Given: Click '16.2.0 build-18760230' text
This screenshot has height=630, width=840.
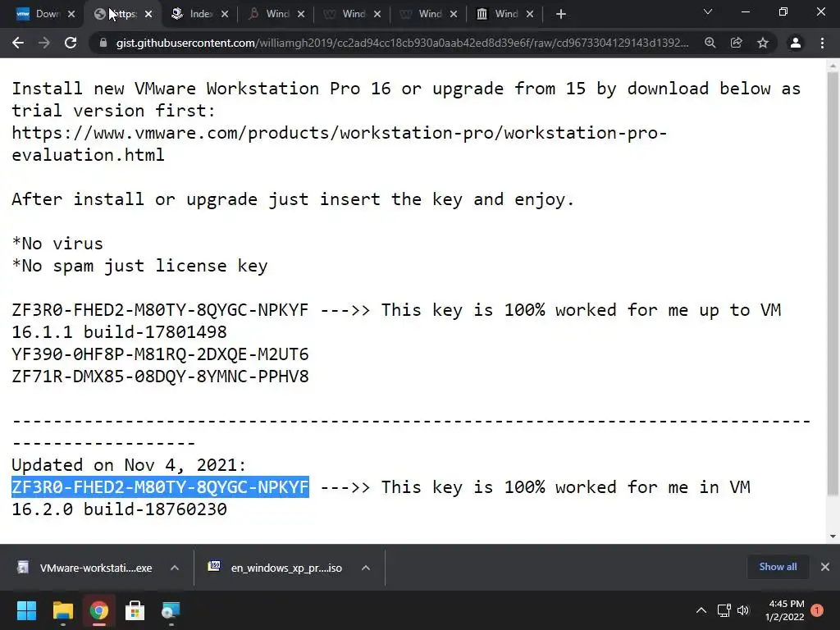Looking at the screenshot, I should click(120, 509).
